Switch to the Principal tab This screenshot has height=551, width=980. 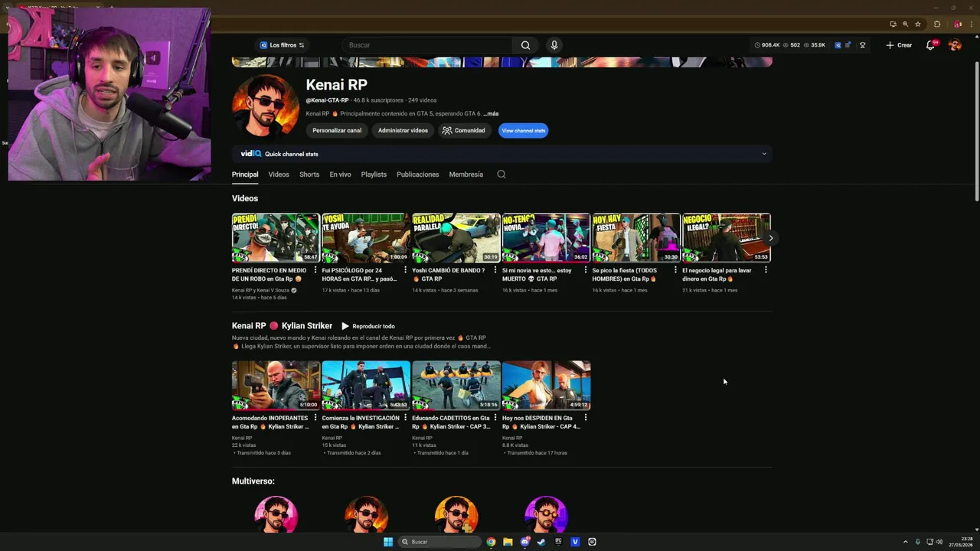pyautogui.click(x=245, y=174)
